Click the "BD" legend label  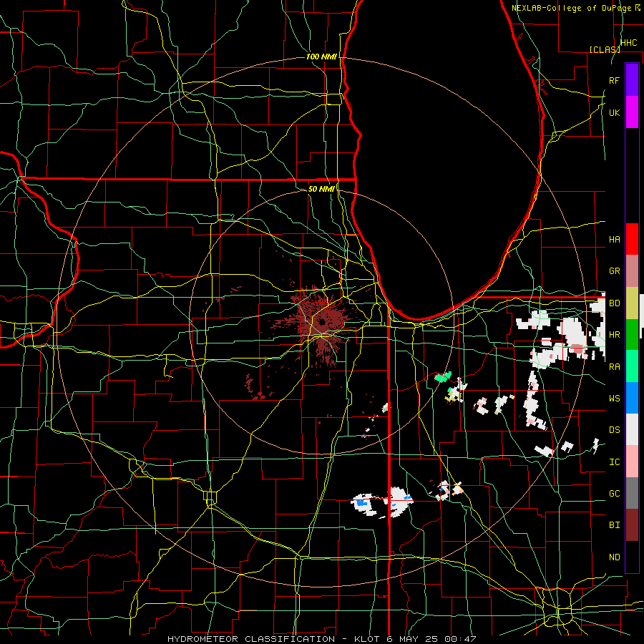pos(614,303)
